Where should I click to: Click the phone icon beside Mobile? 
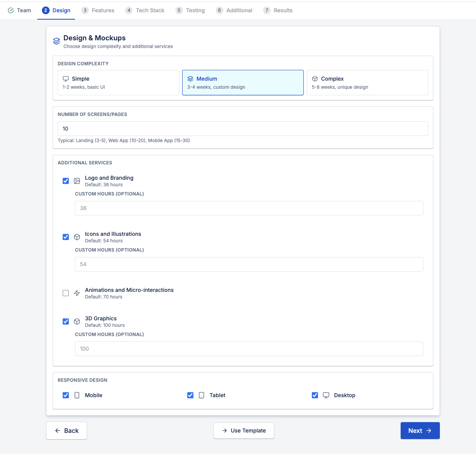click(x=77, y=395)
